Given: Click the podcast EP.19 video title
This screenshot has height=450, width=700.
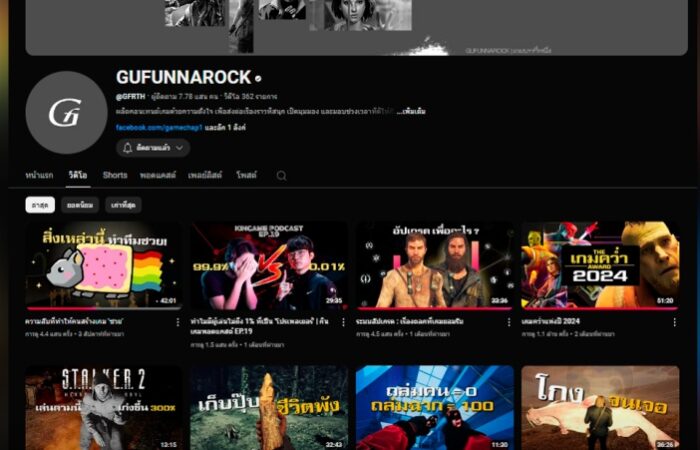Looking at the screenshot, I should coord(259,326).
